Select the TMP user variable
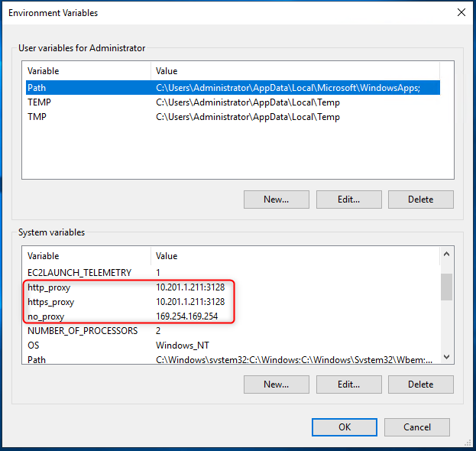Viewport: 476px width, 451px height. click(x=233, y=117)
